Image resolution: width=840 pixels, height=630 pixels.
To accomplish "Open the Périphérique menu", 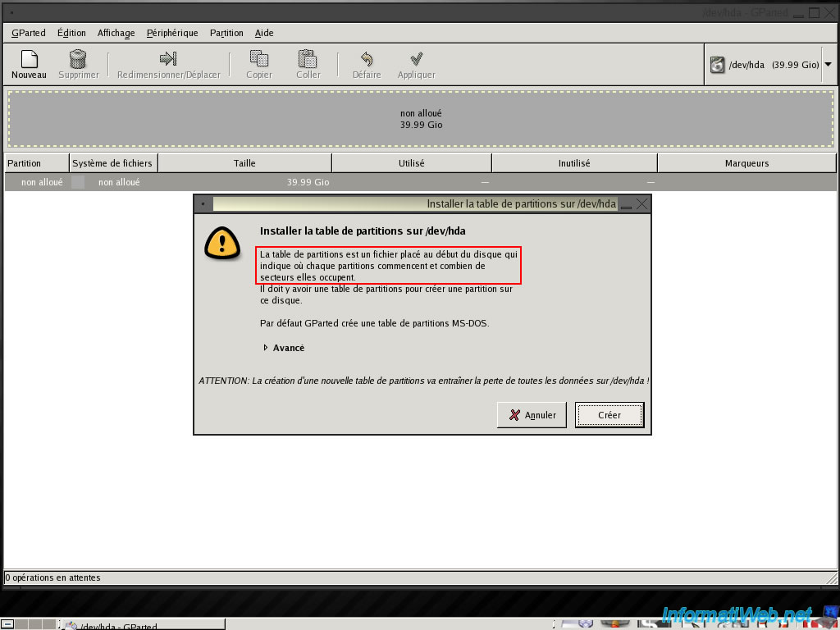I will click(172, 33).
